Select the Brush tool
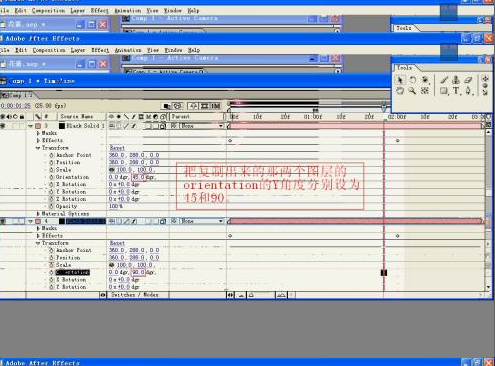The width and height of the screenshot is (495, 366). (x=444, y=80)
